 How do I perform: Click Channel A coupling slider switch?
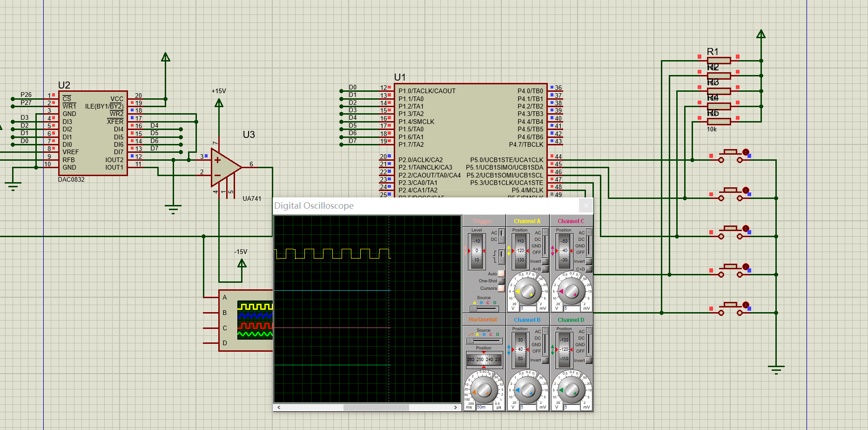tap(545, 242)
